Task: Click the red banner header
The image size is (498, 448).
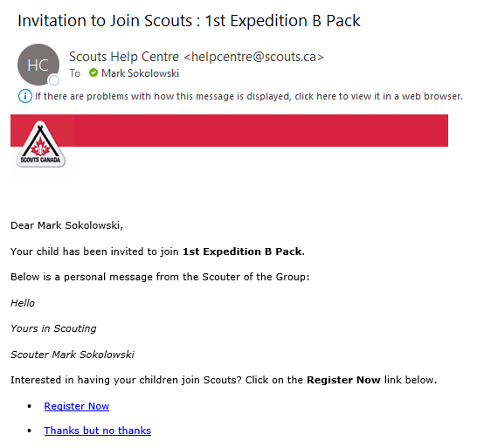Action: coord(229,130)
